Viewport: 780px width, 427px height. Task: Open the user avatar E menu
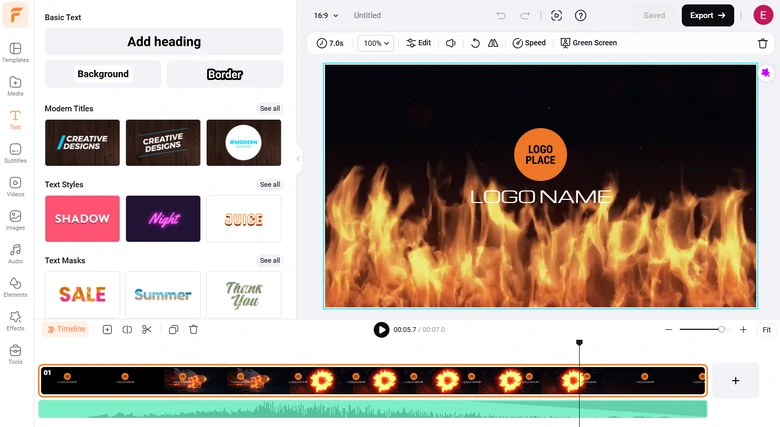[x=763, y=15]
